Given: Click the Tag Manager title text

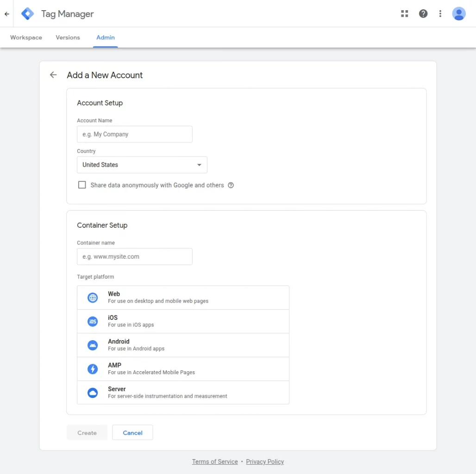Looking at the screenshot, I should tap(68, 14).
